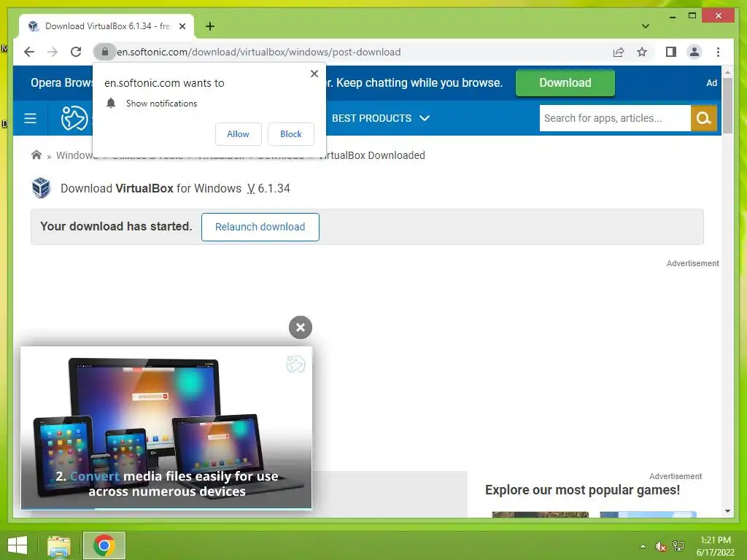Screen dimensions: 747x560
Task: Click address bar URL text
Action: (x=259, y=52)
